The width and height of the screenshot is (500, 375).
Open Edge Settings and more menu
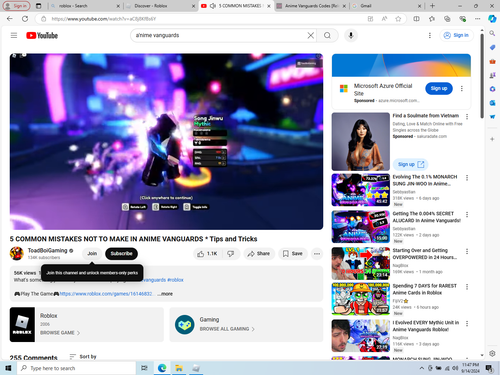pyautogui.click(x=477, y=19)
